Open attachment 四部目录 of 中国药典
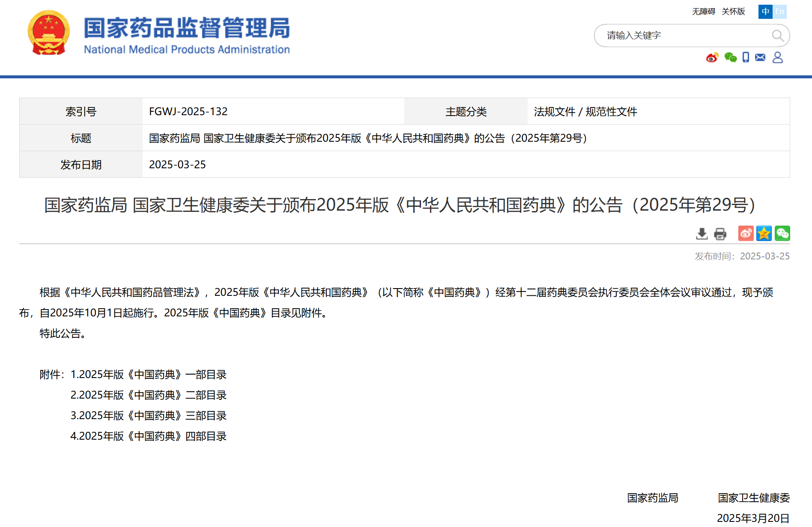 pos(148,436)
